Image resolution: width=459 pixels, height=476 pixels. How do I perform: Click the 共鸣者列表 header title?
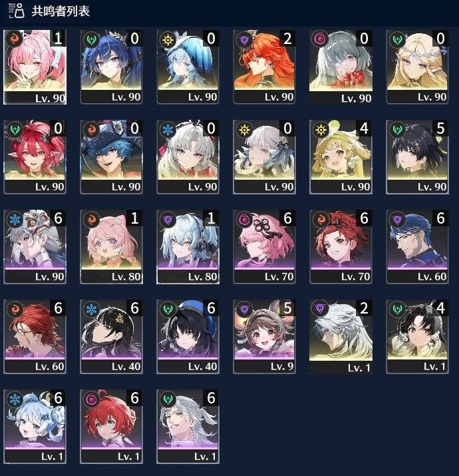[x=61, y=11]
